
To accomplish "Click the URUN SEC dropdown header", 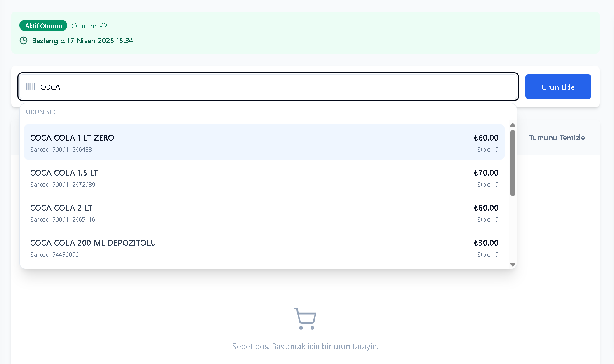I will (x=41, y=112).
